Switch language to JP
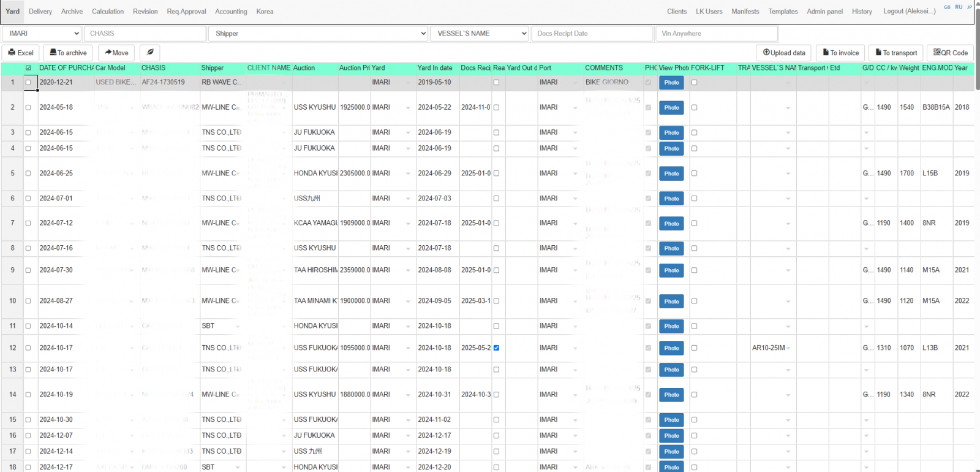 pyautogui.click(x=969, y=7)
